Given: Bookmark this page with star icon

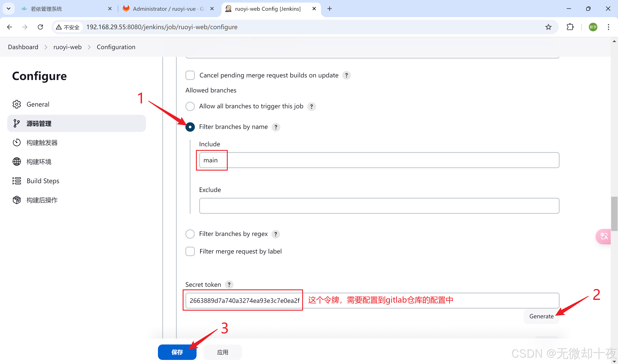Looking at the screenshot, I should 548,27.
